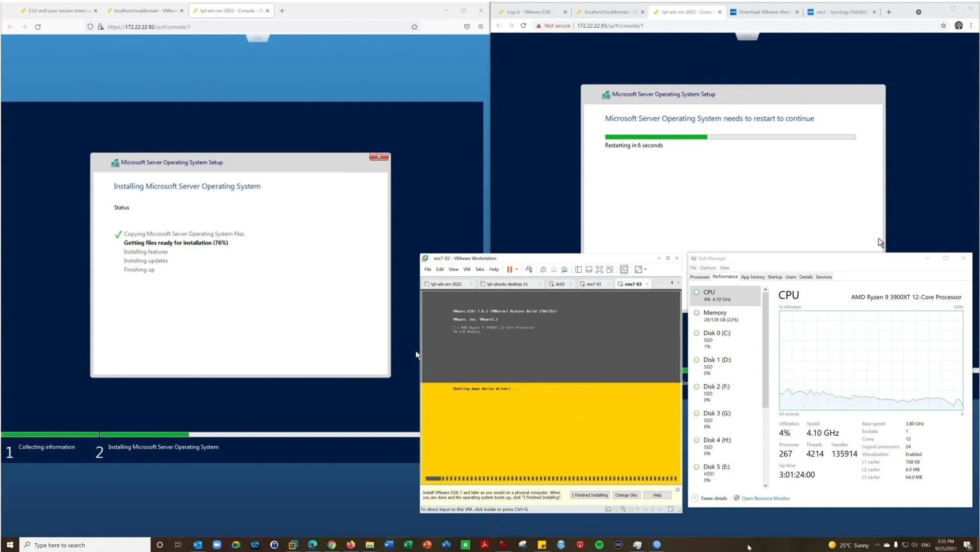This screenshot has width=980, height=552.
Task: Open the File menu in VMware Workstation
Action: 427,269
